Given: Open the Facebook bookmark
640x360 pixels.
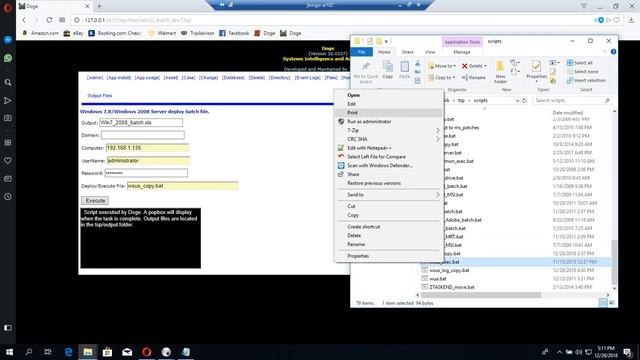Looking at the screenshot, I should click(x=234, y=33).
